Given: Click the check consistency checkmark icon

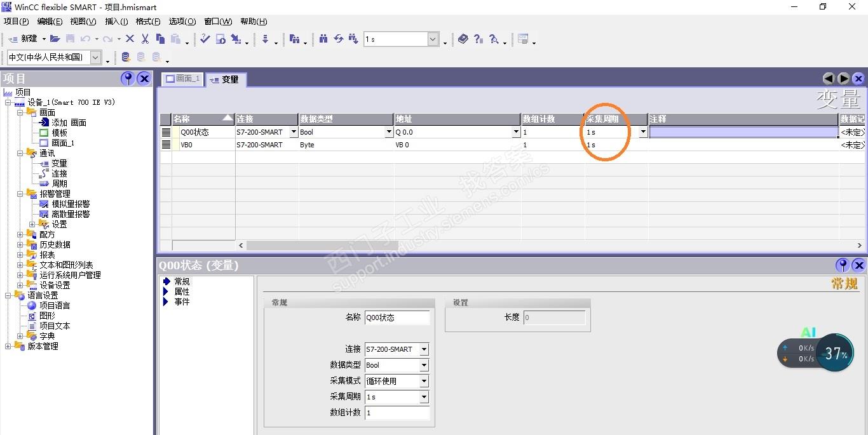Looking at the screenshot, I should (205, 39).
